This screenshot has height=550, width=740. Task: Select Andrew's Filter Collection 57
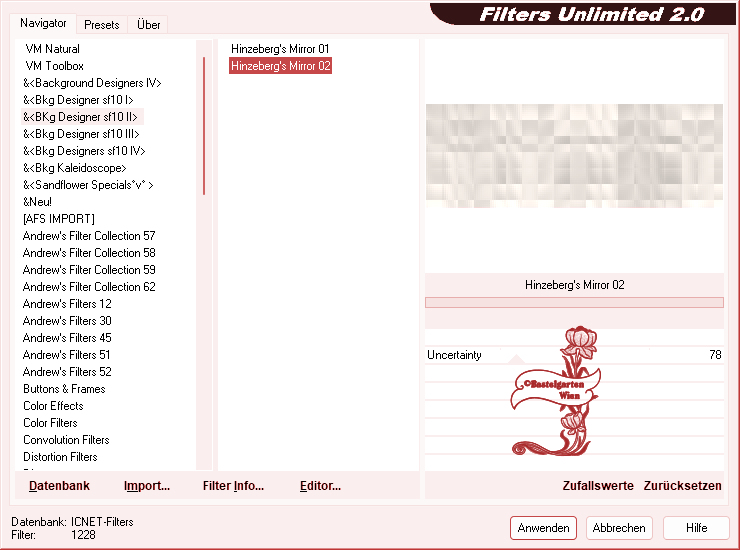click(89, 236)
